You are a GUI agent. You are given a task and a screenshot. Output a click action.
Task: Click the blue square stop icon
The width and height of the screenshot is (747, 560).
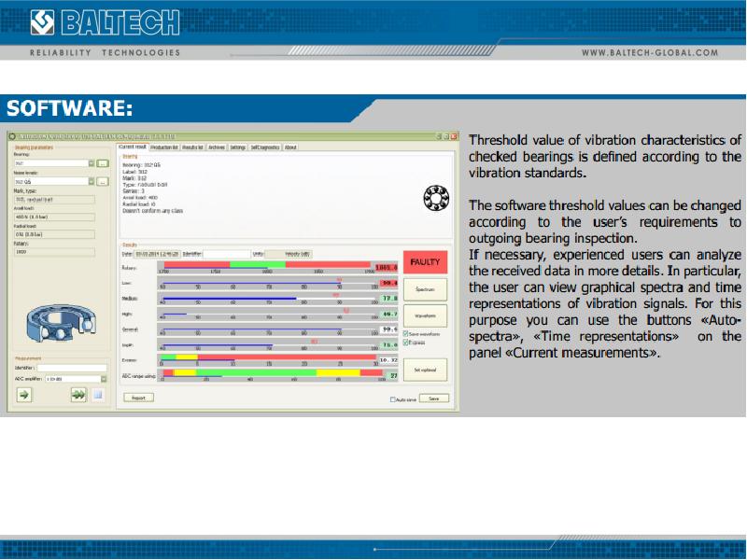(x=97, y=395)
